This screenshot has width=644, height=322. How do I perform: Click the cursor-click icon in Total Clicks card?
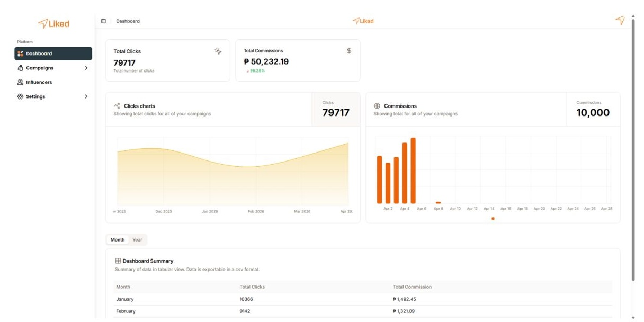point(218,51)
